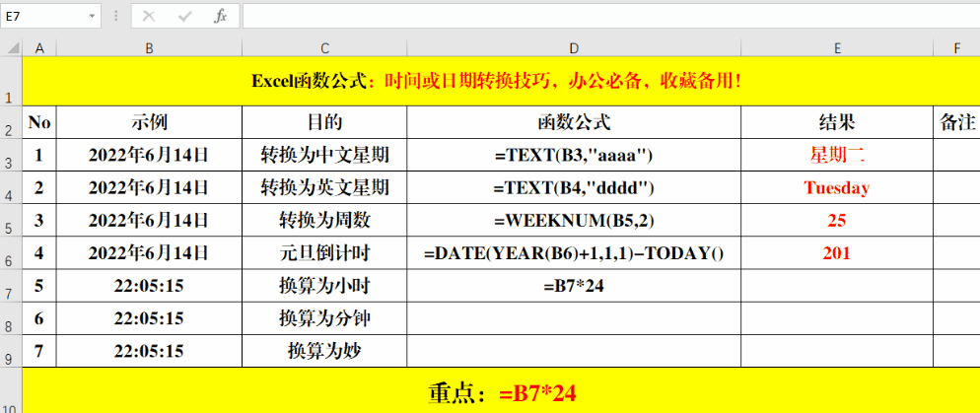980x413 pixels.
Task: Click the '目的' header cell
Action: click(324, 122)
